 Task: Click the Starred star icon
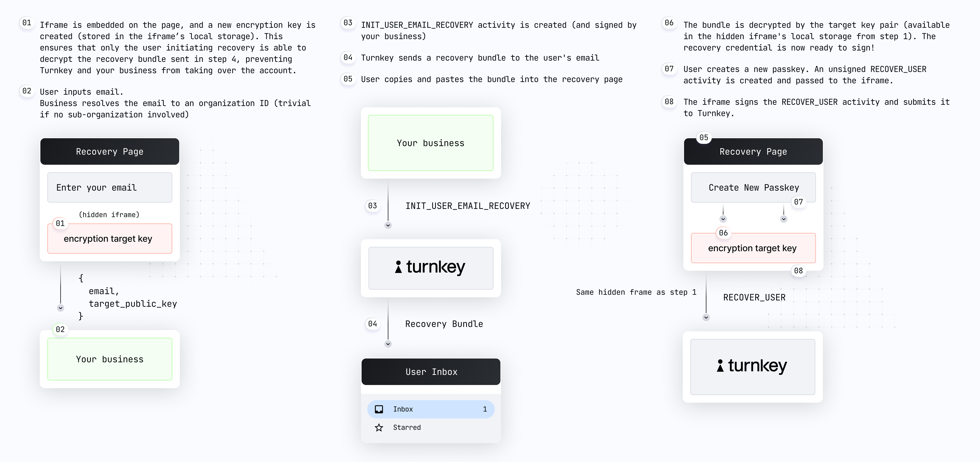point(379,427)
